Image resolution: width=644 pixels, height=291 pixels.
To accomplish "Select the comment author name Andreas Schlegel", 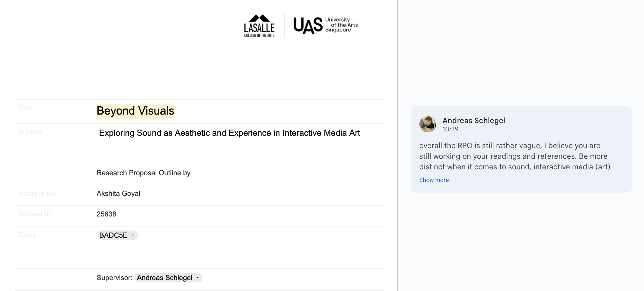I will click(x=474, y=120).
